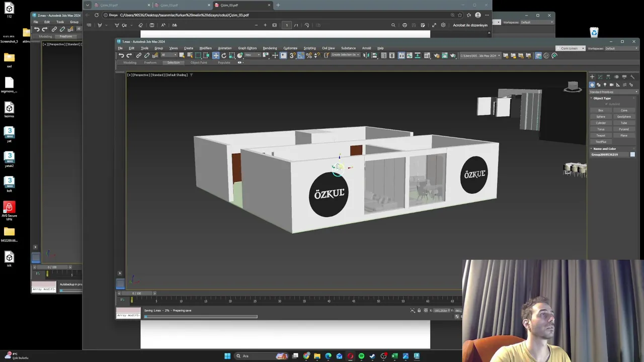This screenshot has height=362, width=644.
Task: Switch to the Display panel
Action: click(x=624, y=77)
